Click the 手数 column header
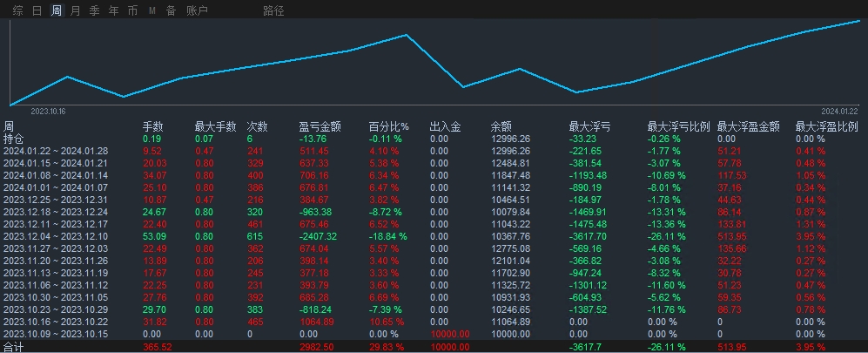 (152, 127)
